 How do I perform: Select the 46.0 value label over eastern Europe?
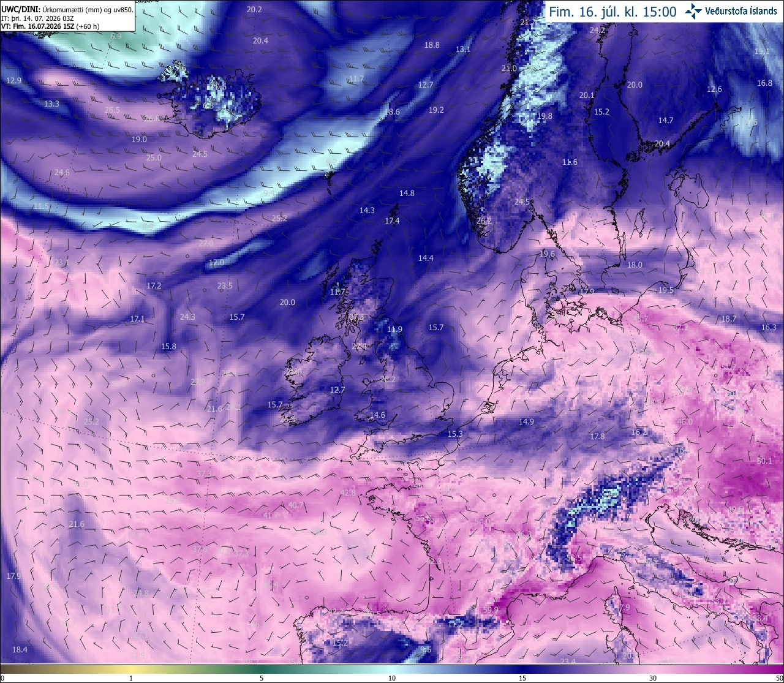tap(685, 421)
